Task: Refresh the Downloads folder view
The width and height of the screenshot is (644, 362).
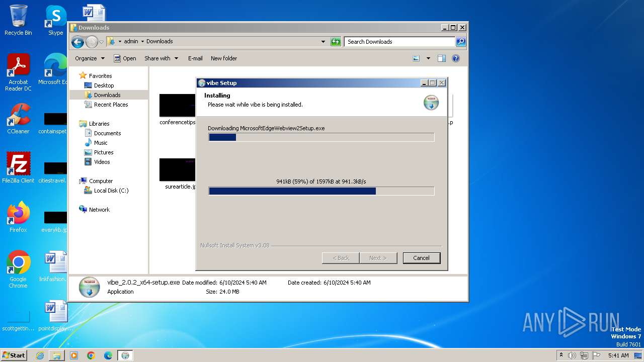Action: click(336, 42)
